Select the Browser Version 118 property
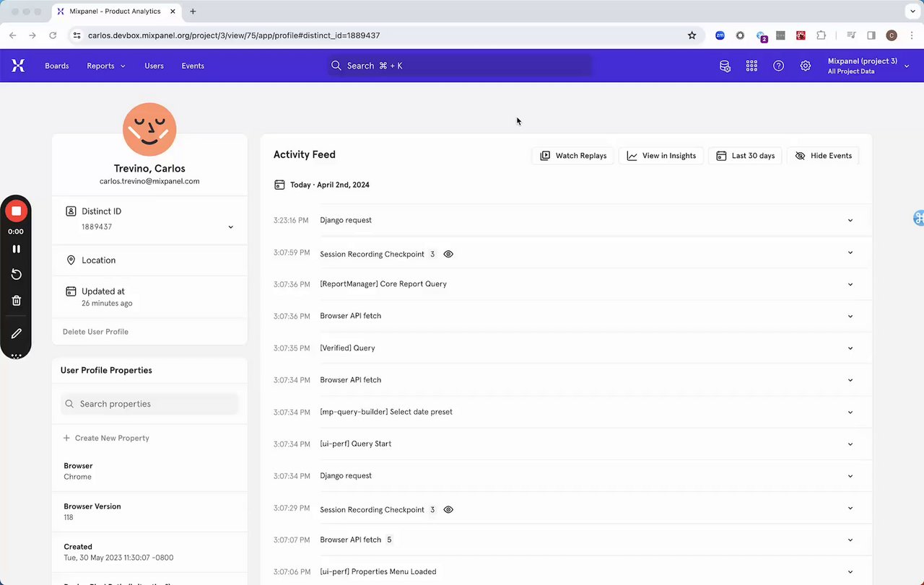Viewport: 924px width, 585px height. (x=149, y=511)
